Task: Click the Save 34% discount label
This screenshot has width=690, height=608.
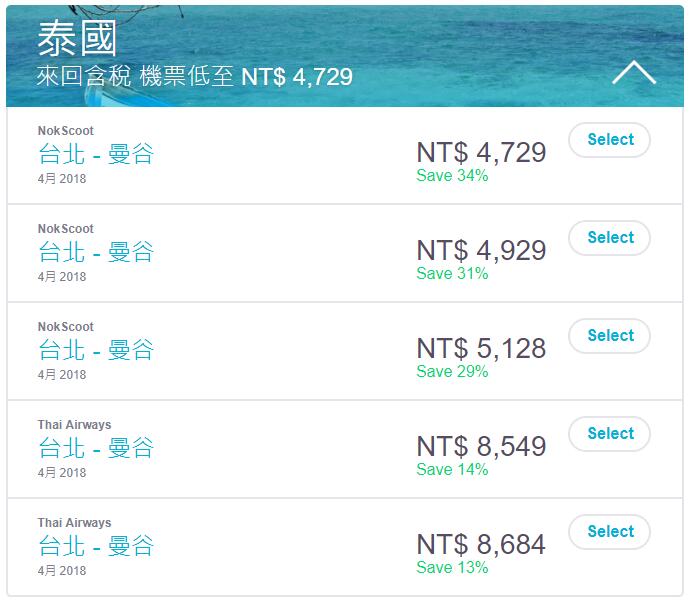Action: (x=452, y=176)
